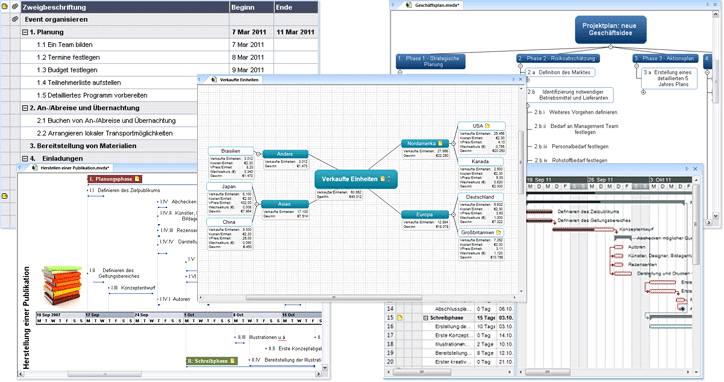Click the '11 Mar 2011' end date cell
The width and height of the screenshot is (724, 382).
click(296, 32)
